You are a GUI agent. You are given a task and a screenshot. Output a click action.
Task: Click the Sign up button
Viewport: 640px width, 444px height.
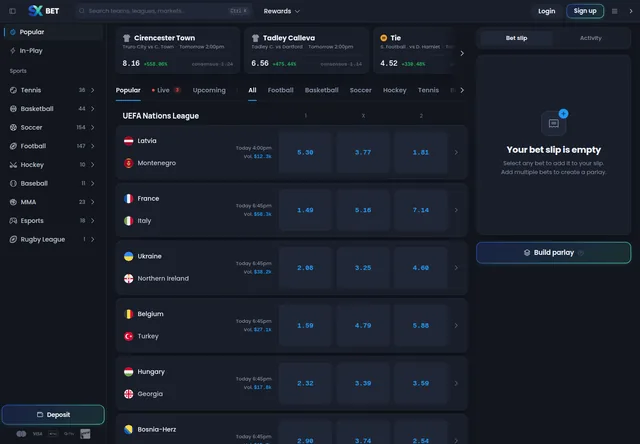coord(585,11)
